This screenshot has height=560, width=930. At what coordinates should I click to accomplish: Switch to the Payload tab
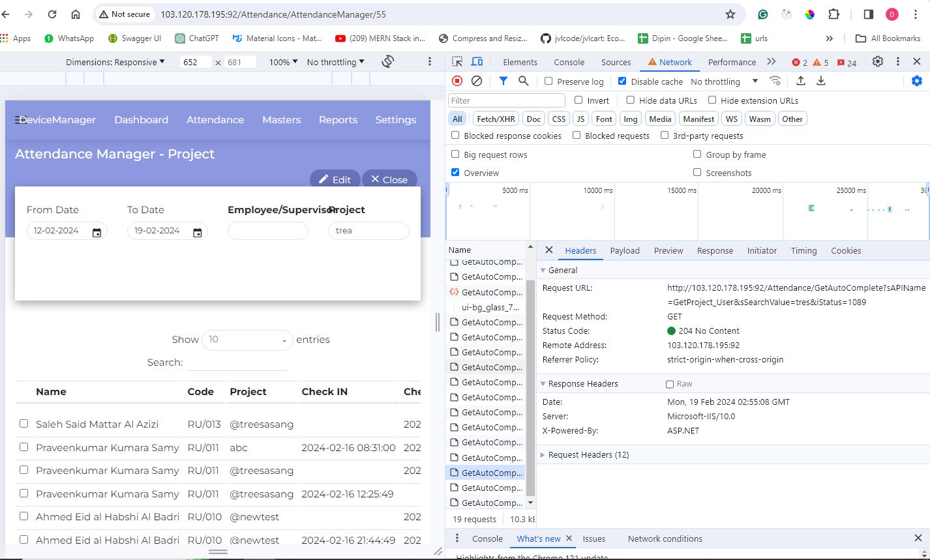click(624, 250)
